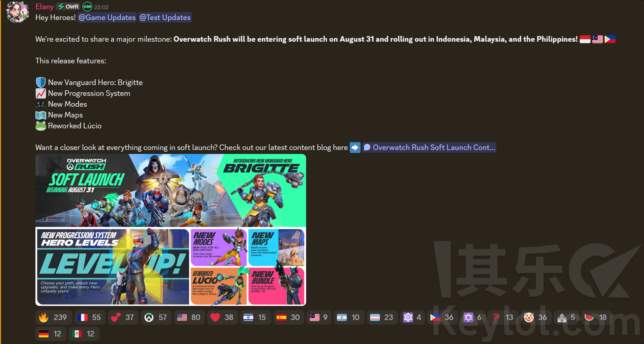Click the Malaysia flag emoji in the announcement sentence
The image size is (644, 344).
point(597,39)
